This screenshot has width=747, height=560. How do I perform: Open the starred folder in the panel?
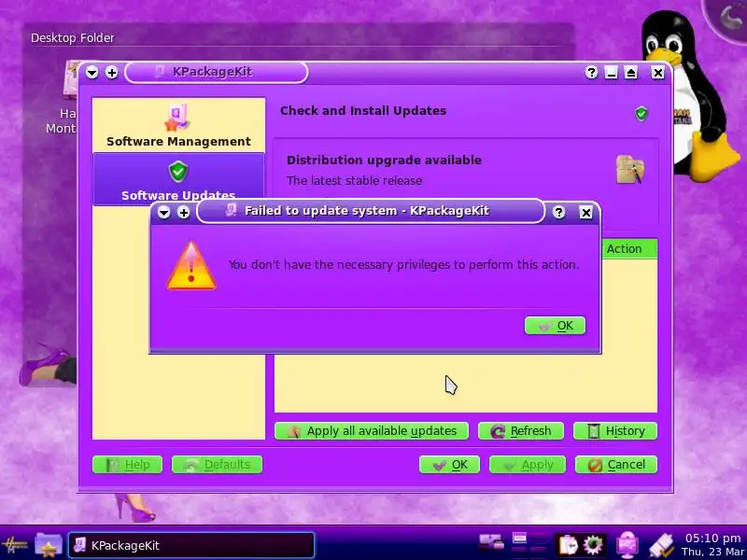[x=49, y=545]
